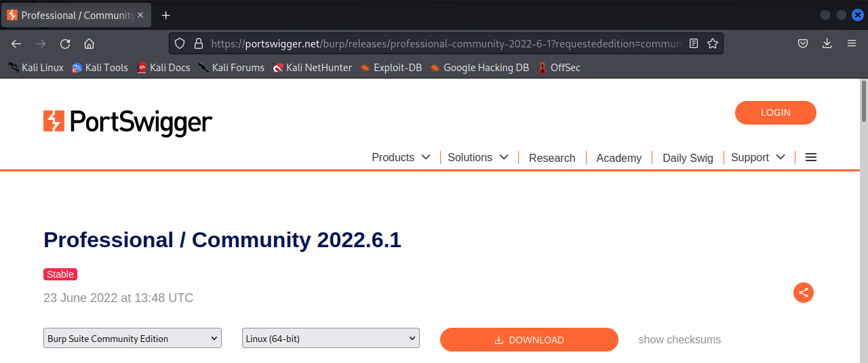Open the Academy menu item
The width and height of the screenshot is (868, 363).
pyautogui.click(x=618, y=158)
